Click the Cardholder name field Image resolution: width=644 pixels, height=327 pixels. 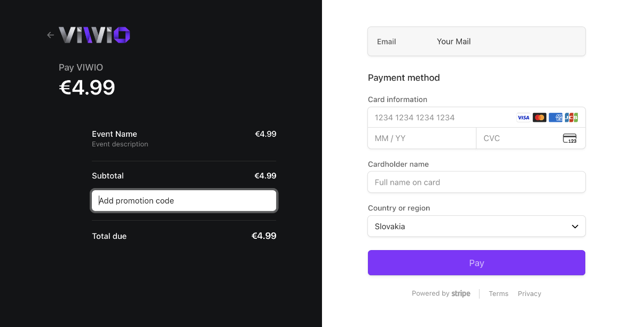pos(476,182)
